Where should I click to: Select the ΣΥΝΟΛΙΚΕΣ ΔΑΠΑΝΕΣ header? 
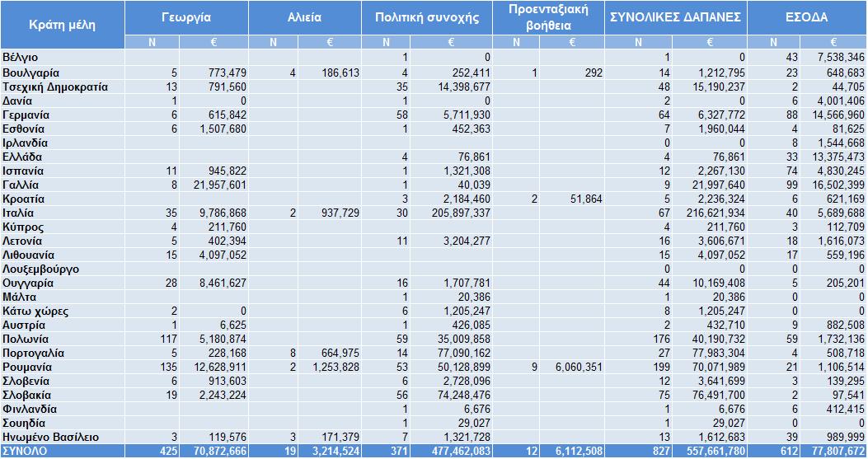[x=675, y=18]
